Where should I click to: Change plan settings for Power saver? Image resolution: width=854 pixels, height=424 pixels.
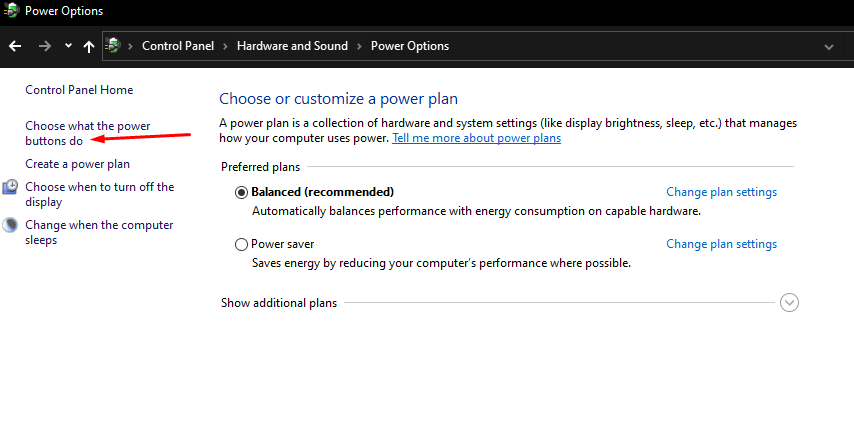(721, 244)
